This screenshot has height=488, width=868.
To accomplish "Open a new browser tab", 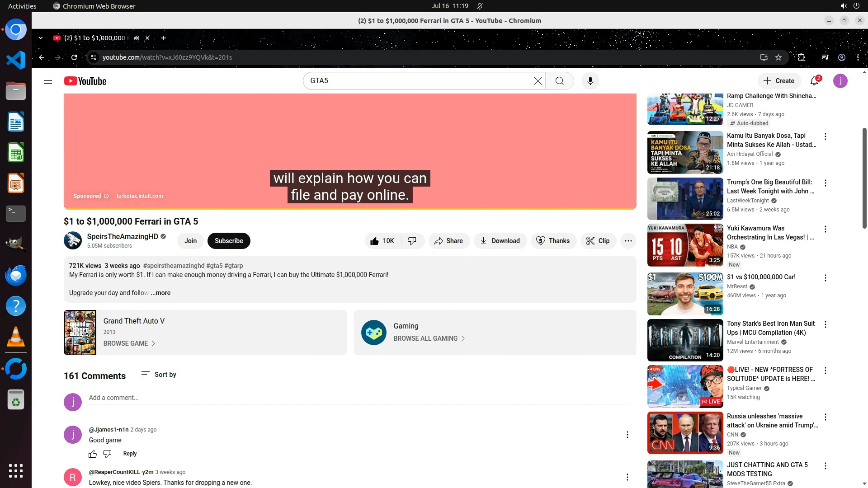I will [x=164, y=38].
